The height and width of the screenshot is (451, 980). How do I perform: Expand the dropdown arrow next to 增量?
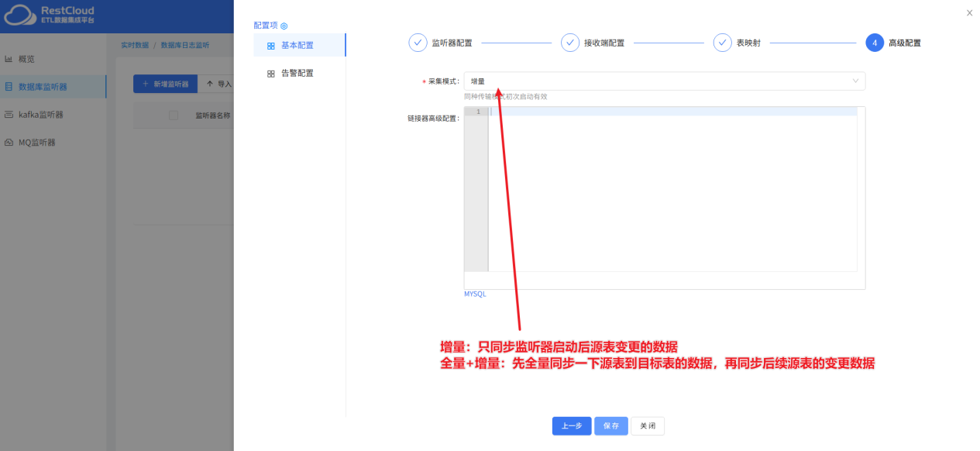[x=854, y=81]
